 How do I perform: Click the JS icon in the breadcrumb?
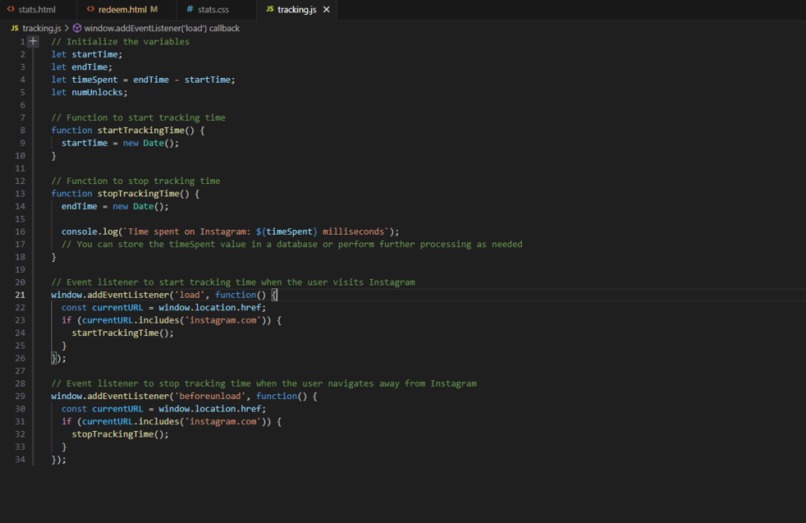[15, 28]
